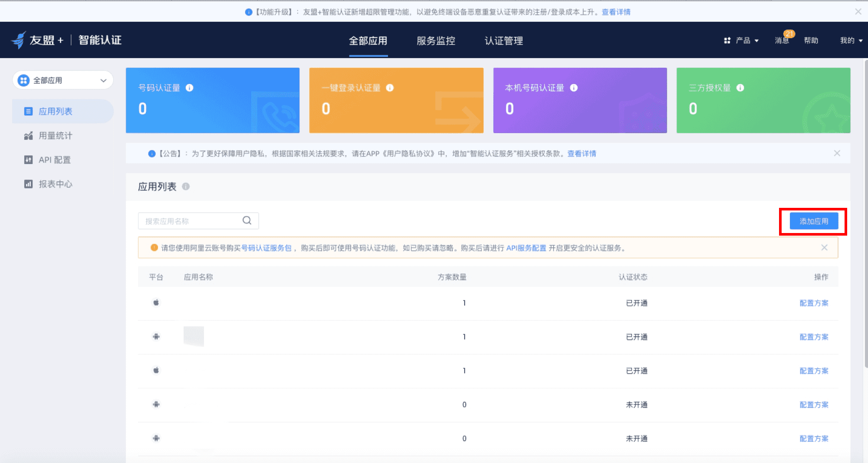Click the help icon next to 应用列表 heading
The width and height of the screenshot is (868, 463).
[x=186, y=187]
